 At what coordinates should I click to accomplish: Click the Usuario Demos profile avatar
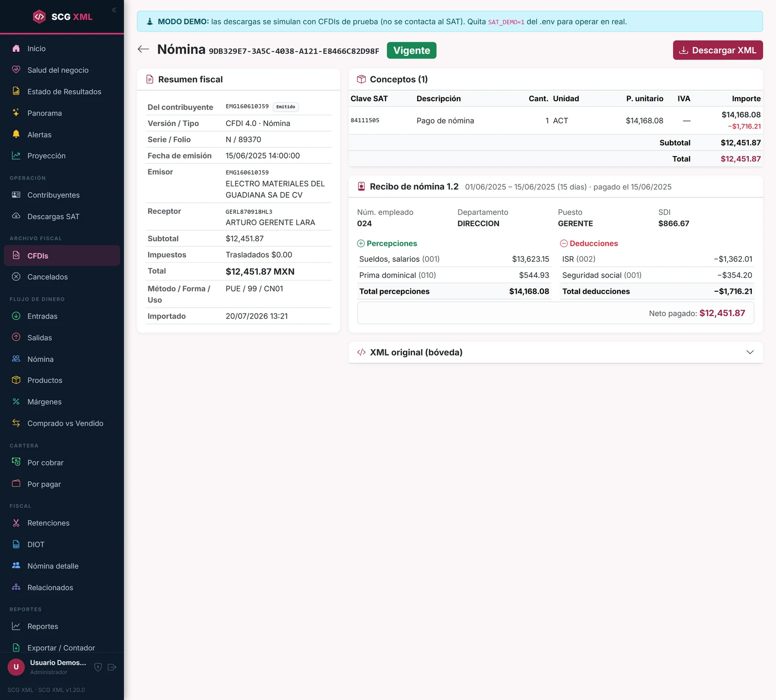[16, 667]
